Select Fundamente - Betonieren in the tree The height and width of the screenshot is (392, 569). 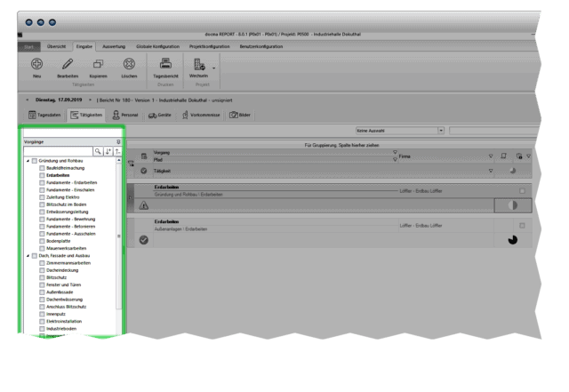[71, 227]
